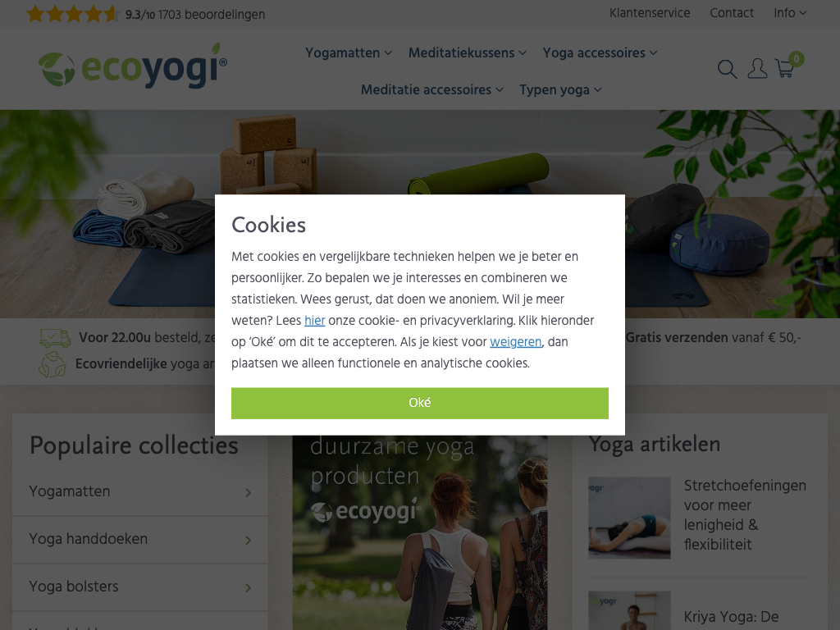The height and width of the screenshot is (630, 840).
Task: Open the shopping cart icon
Action: pyautogui.click(x=785, y=68)
